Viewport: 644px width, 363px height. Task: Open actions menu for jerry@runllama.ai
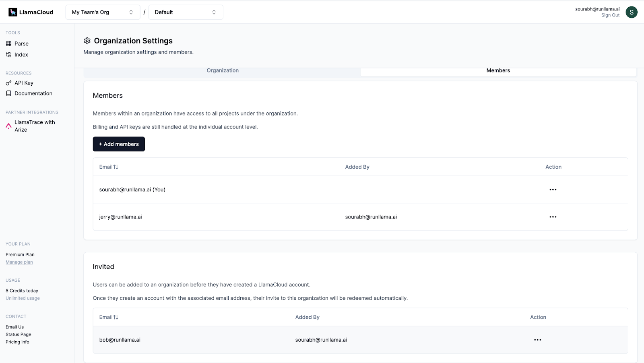553,217
